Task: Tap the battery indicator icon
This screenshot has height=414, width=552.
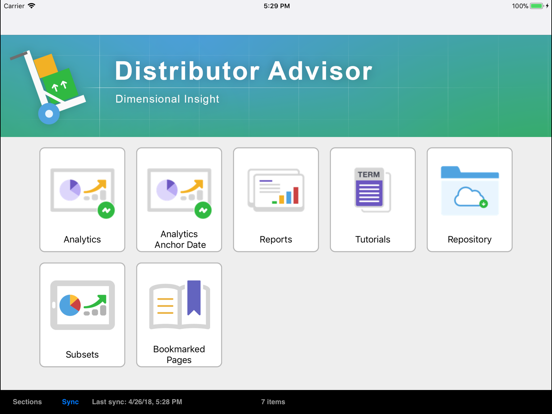Action: pyautogui.click(x=537, y=6)
